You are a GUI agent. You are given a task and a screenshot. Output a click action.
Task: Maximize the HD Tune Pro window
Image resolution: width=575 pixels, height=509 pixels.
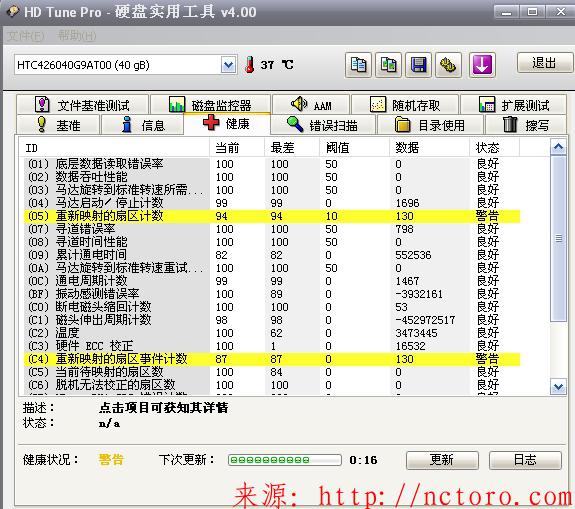point(532,12)
